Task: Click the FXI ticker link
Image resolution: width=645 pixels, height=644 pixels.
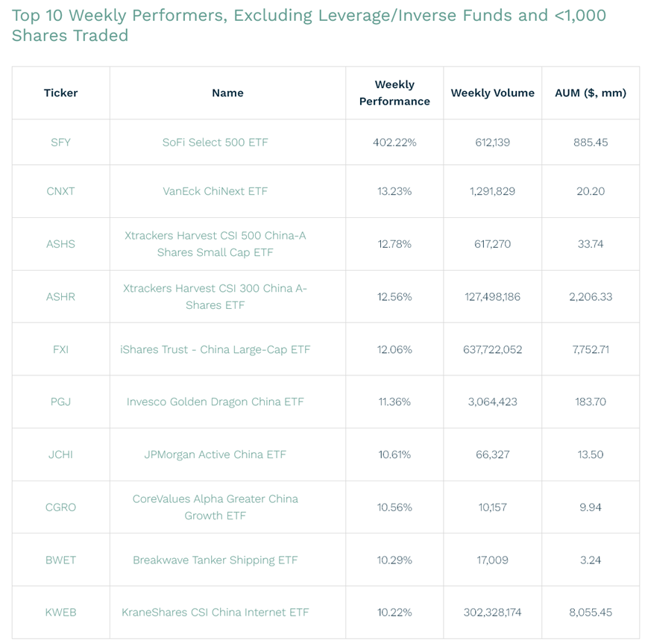Action: (60, 349)
